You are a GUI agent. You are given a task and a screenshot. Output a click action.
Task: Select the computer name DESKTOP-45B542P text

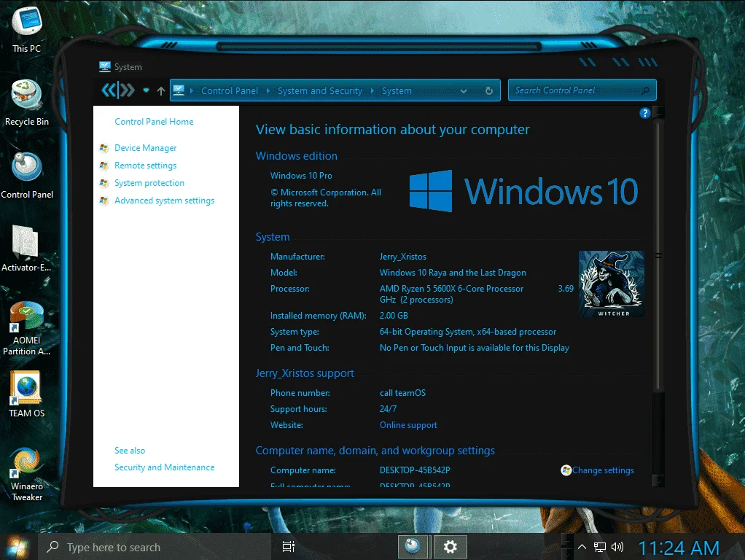(x=415, y=470)
